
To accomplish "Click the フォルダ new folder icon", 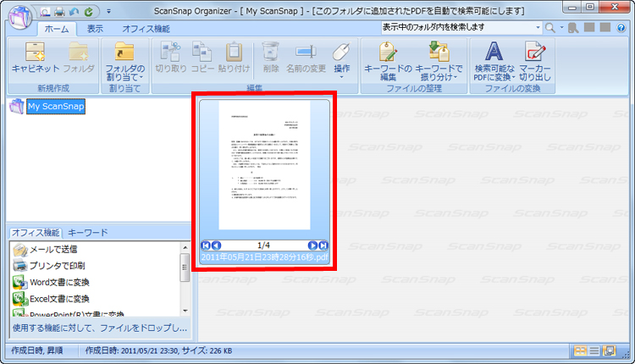I will coord(79,58).
